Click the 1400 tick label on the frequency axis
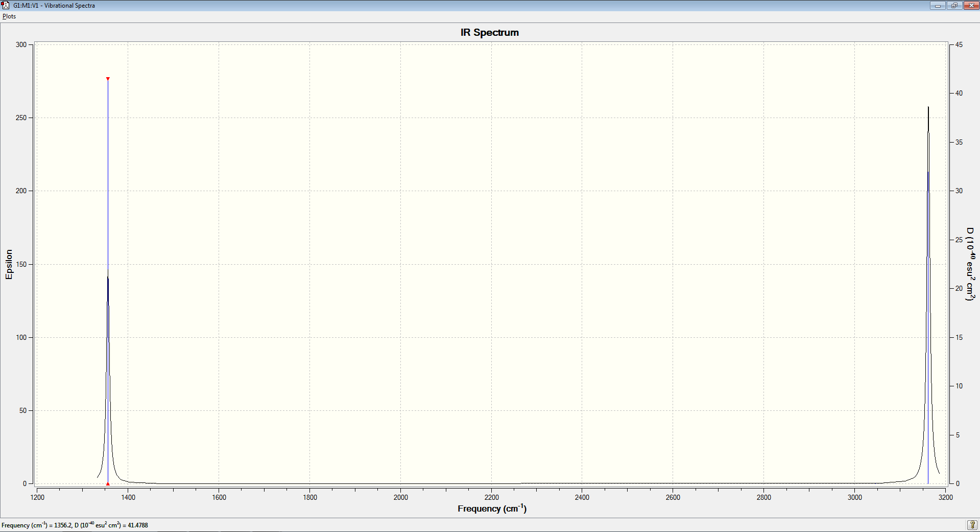This screenshot has width=980, height=532. pyautogui.click(x=128, y=497)
